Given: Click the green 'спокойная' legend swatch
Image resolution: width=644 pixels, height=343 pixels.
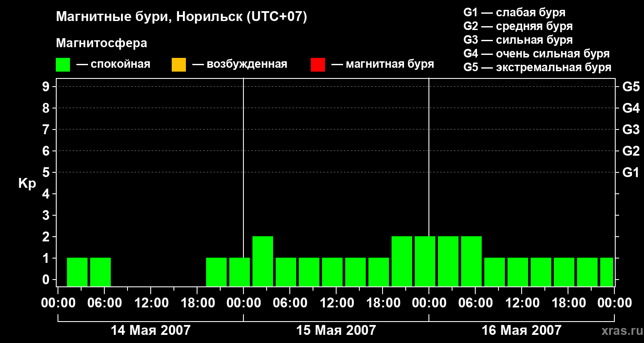Looking at the screenshot, I should tap(63, 65).
